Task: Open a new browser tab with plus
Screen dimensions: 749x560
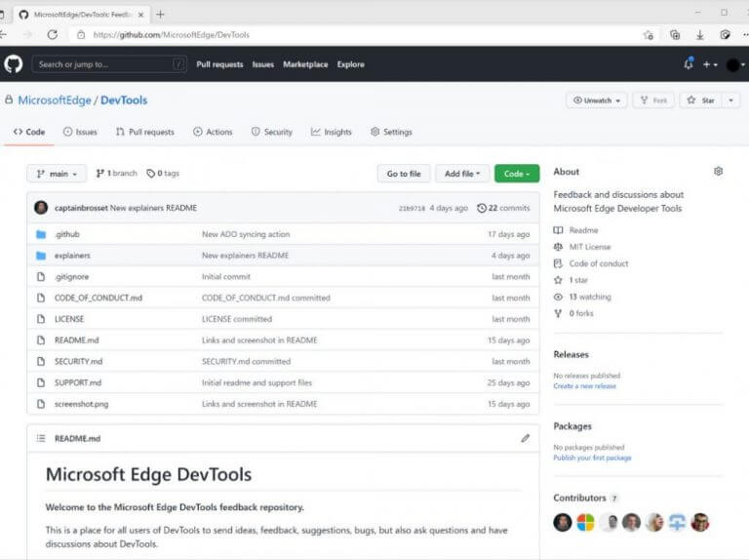Action: click(160, 15)
